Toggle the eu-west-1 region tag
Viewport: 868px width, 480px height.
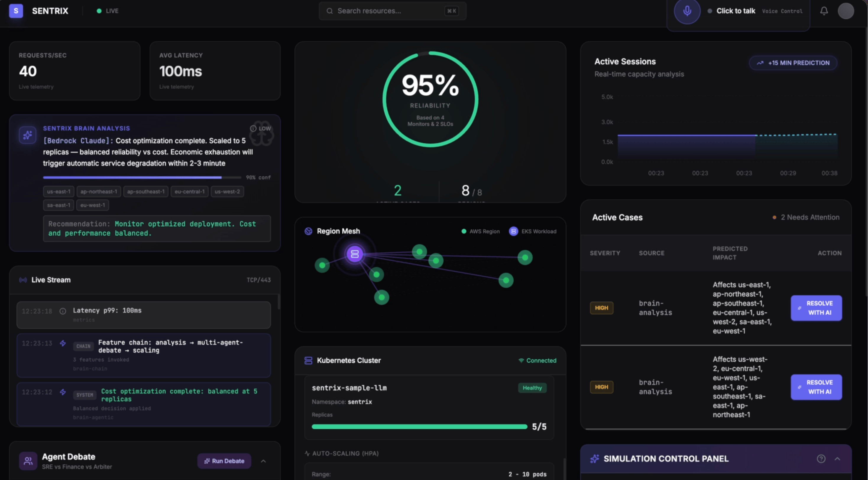(92, 205)
